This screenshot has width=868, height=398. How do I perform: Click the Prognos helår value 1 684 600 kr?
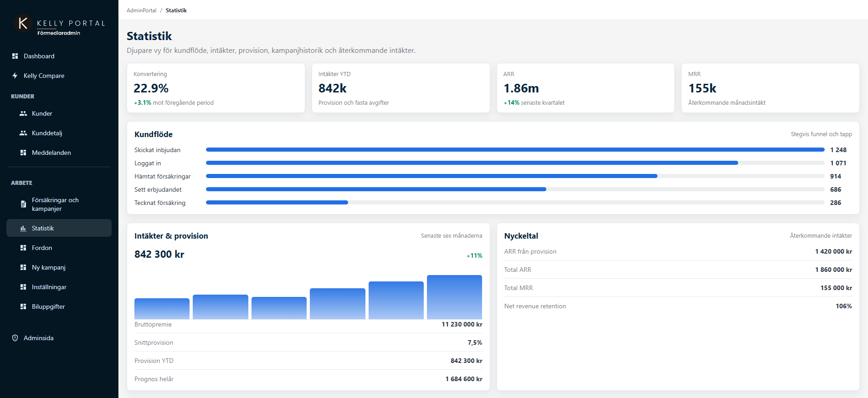pyautogui.click(x=464, y=379)
